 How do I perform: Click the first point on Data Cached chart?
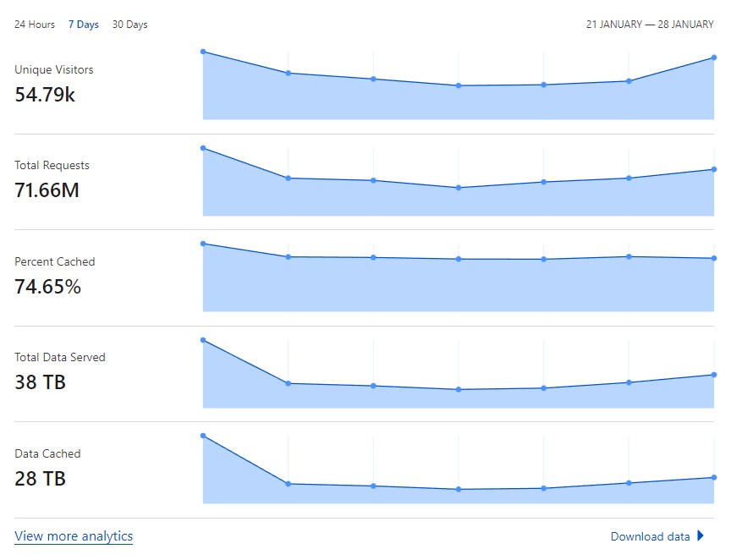[x=203, y=436]
